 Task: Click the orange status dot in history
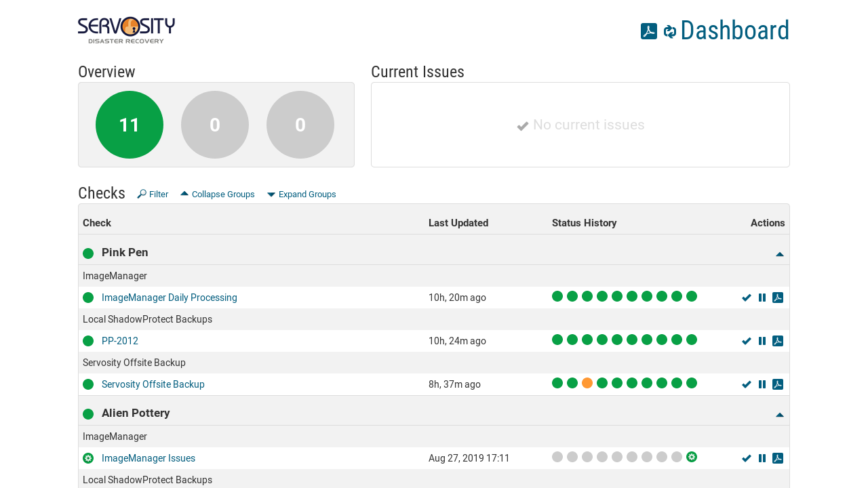tap(587, 383)
